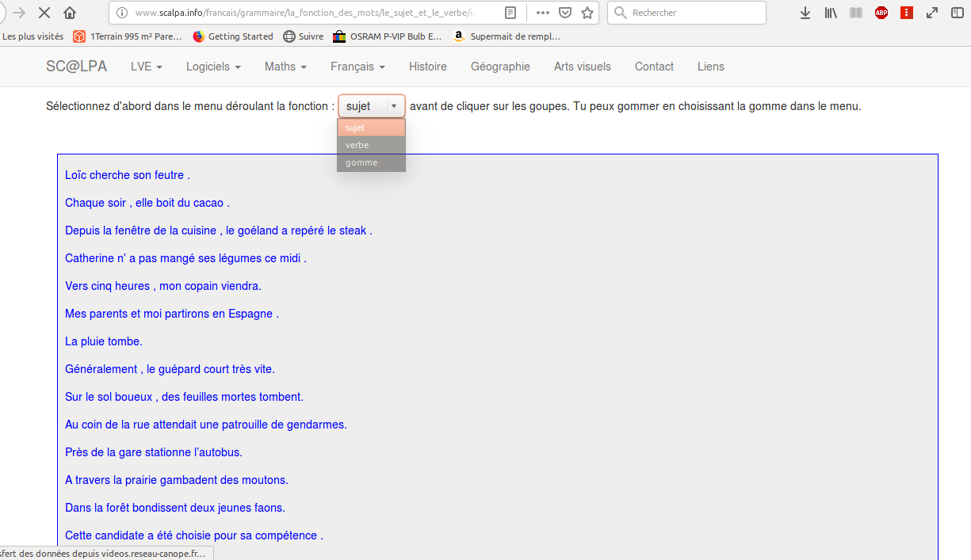Open the Contact page
The image size is (971, 560).
[x=654, y=67]
